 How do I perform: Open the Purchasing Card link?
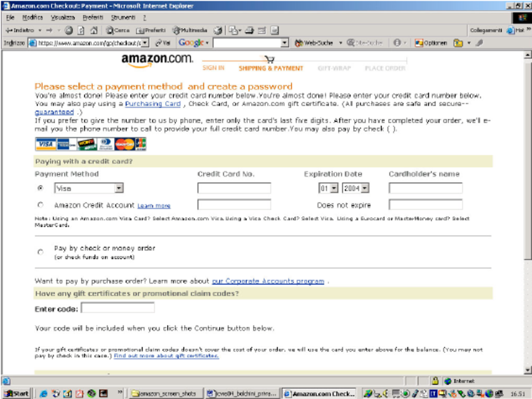(153, 104)
